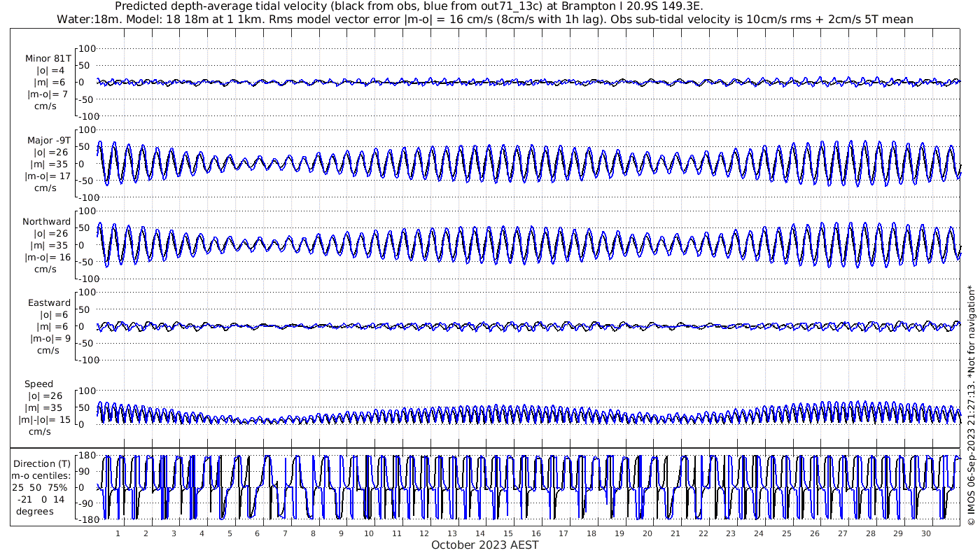Click day '5' on the date axis

coord(230,533)
